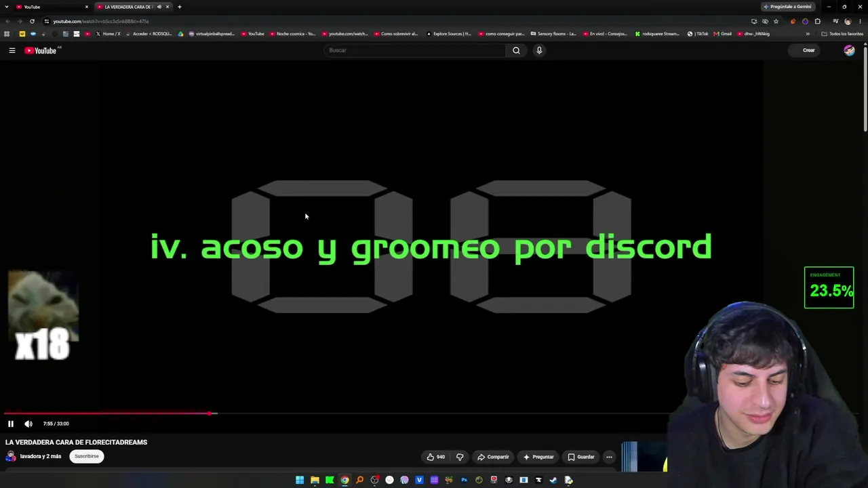Dislike the video with thumbs-down button
The height and width of the screenshot is (488, 868).
(460, 457)
